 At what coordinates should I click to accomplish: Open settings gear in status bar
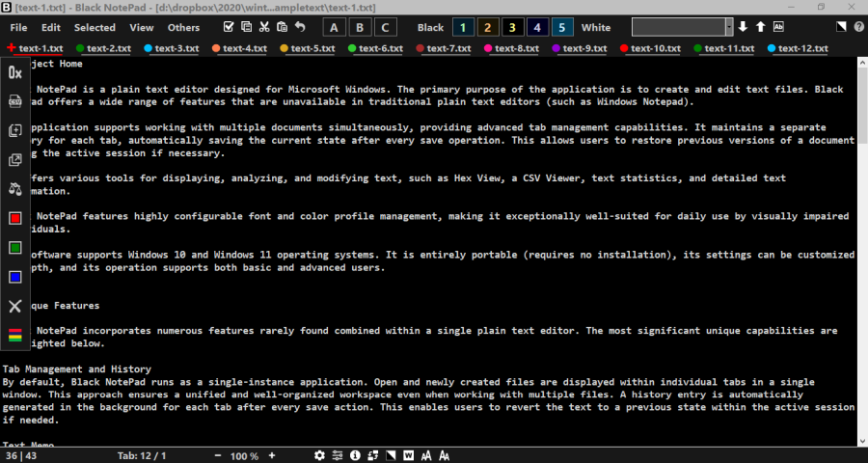319,456
